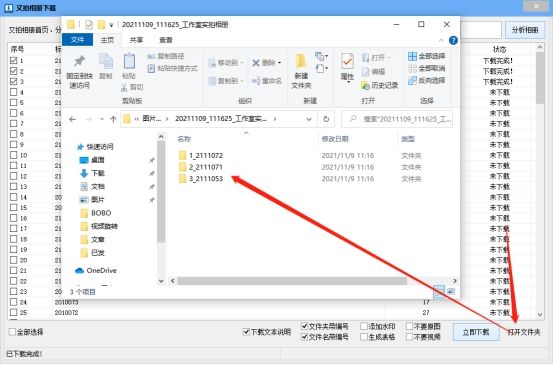Switch to the View ribbon tab

(166, 40)
